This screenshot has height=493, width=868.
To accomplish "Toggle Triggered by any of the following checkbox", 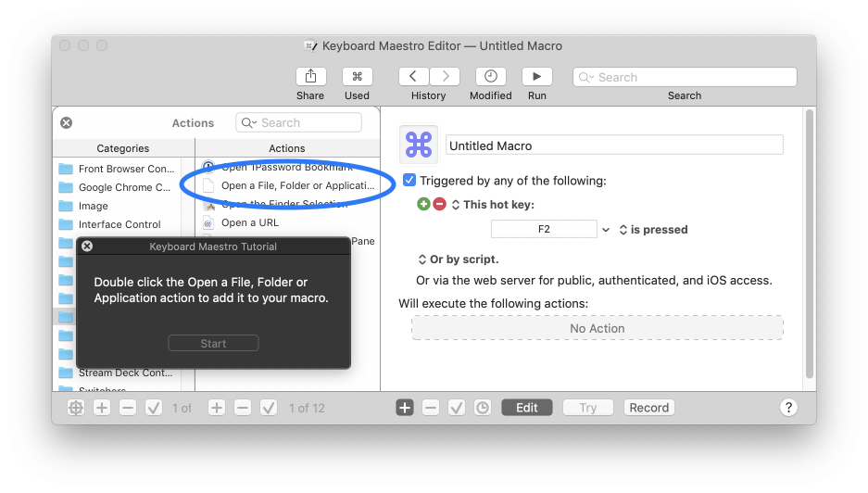I will (409, 180).
